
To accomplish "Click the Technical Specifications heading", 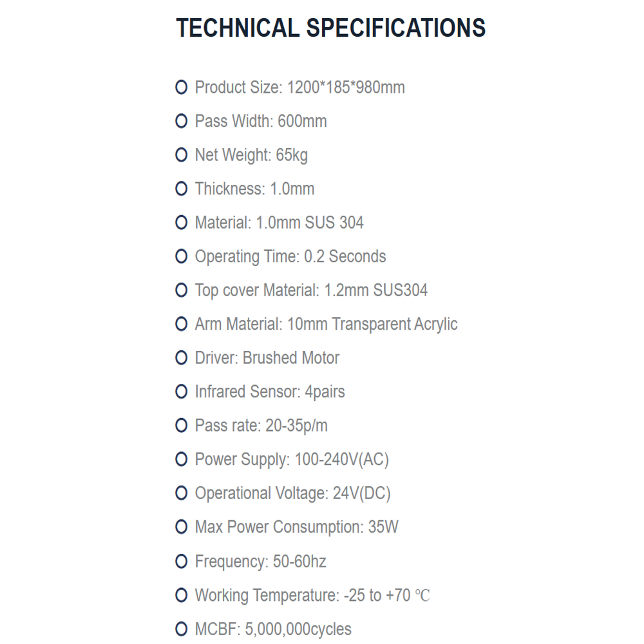I will [330, 28].
